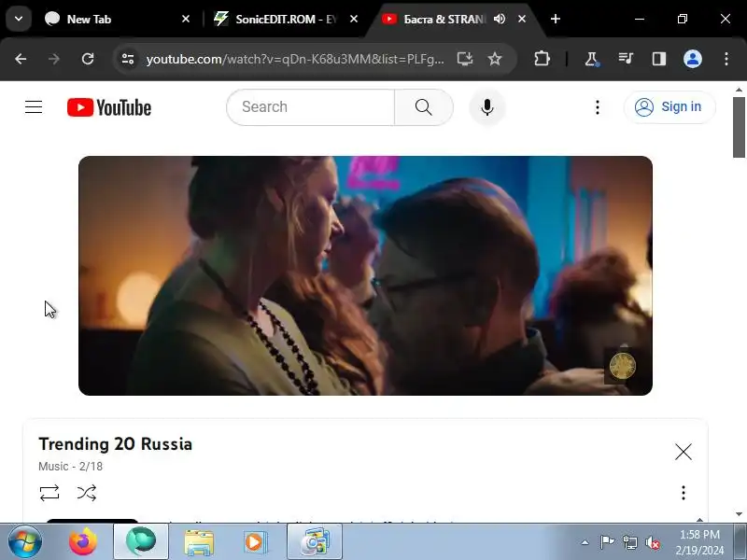
Task: Go back with the browser back arrow
Action: click(21, 59)
